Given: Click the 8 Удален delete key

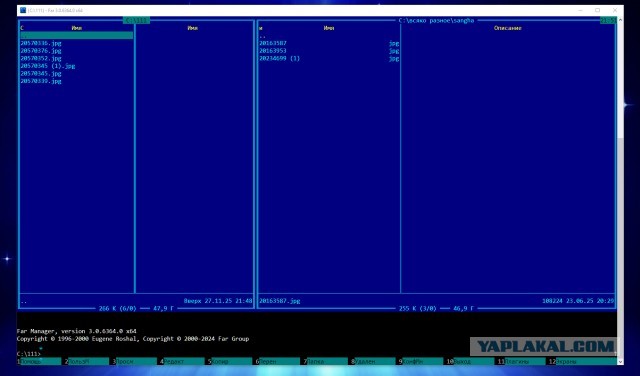Looking at the screenshot, I should (x=373, y=361).
